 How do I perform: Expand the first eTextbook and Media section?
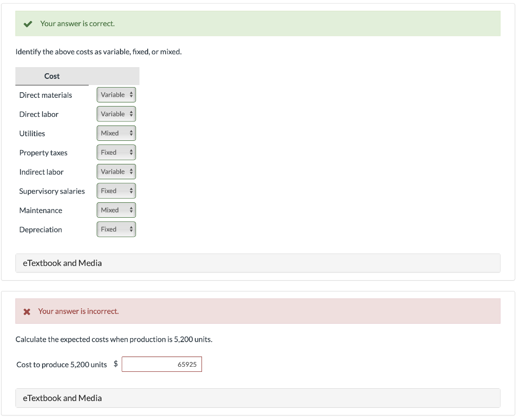coord(62,263)
